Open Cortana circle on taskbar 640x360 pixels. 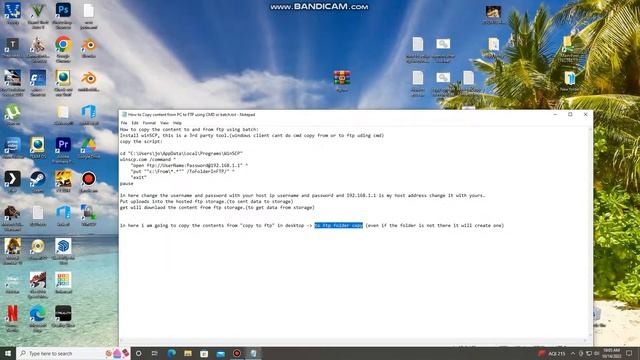pos(138,353)
